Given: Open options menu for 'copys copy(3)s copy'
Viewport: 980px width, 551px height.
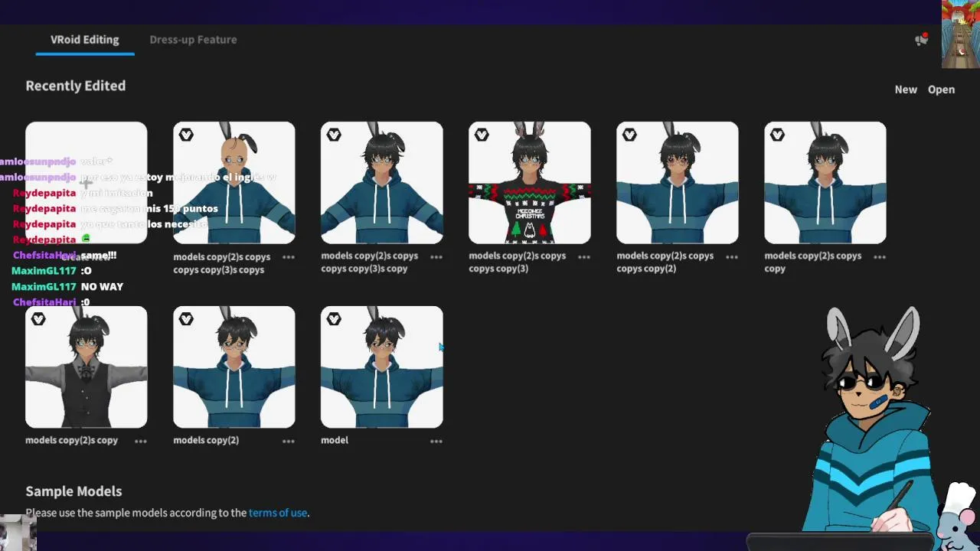Looking at the screenshot, I should [x=436, y=257].
